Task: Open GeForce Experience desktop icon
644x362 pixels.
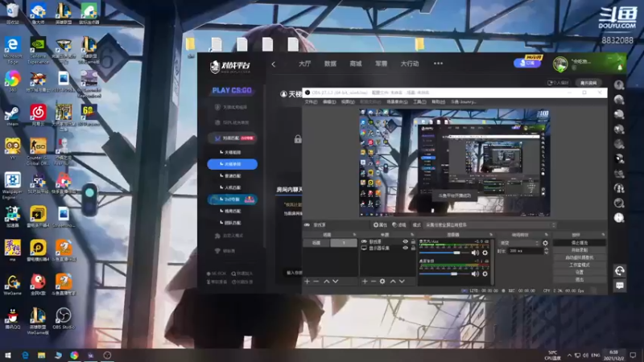Action: coord(38,48)
